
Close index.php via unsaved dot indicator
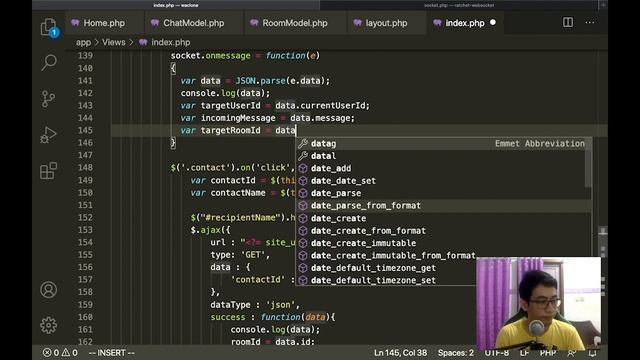[x=493, y=22]
